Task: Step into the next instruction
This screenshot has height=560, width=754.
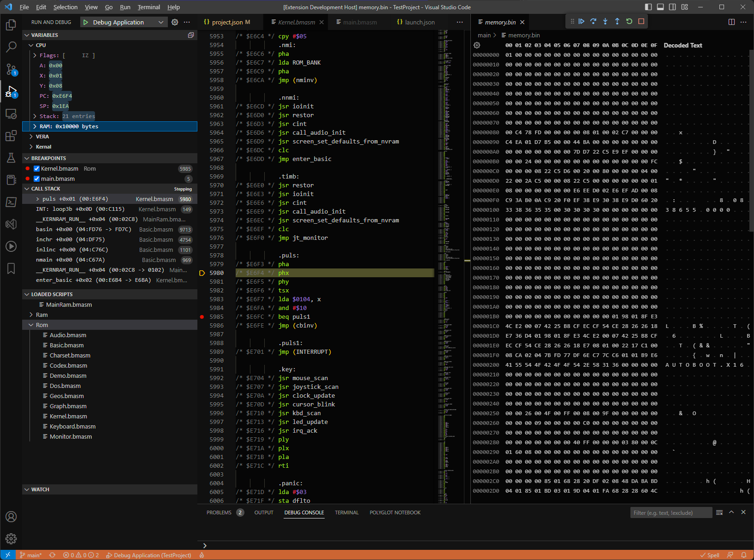Action: pyautogui.click(x=605, y=21)
